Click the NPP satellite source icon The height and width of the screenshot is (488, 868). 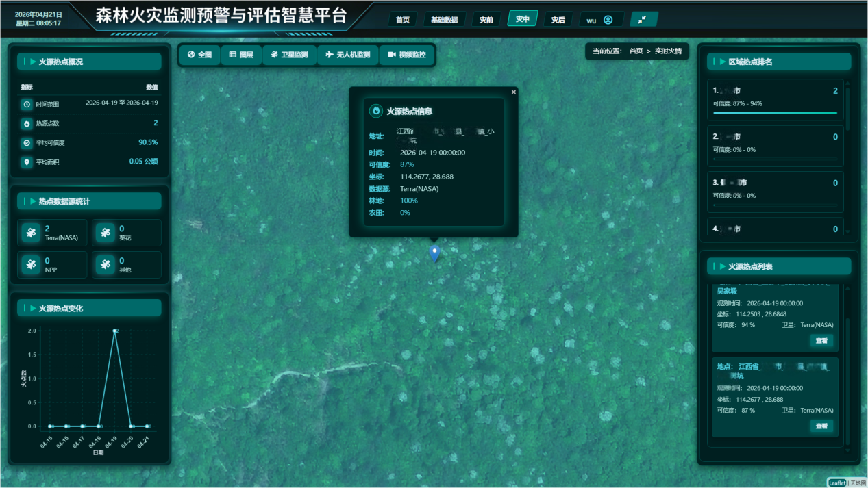32,265
